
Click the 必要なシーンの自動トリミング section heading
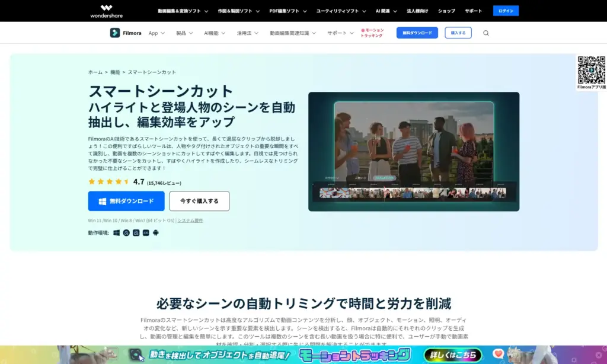pos(304,304)
